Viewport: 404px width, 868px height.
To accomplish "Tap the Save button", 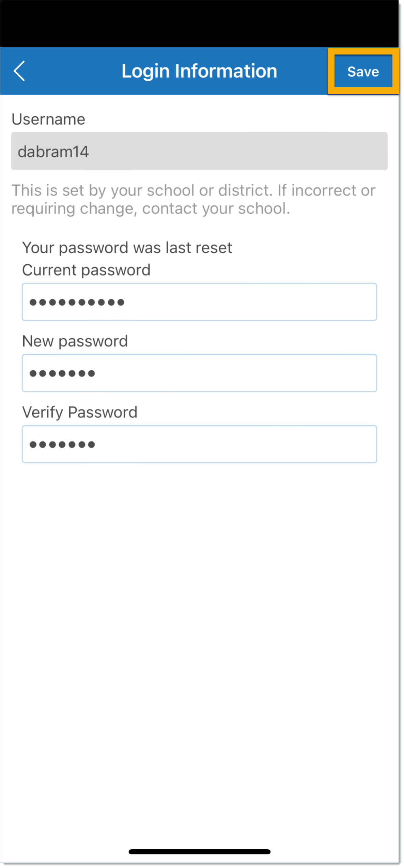I will pyautogui.click(x=363, y=72).
